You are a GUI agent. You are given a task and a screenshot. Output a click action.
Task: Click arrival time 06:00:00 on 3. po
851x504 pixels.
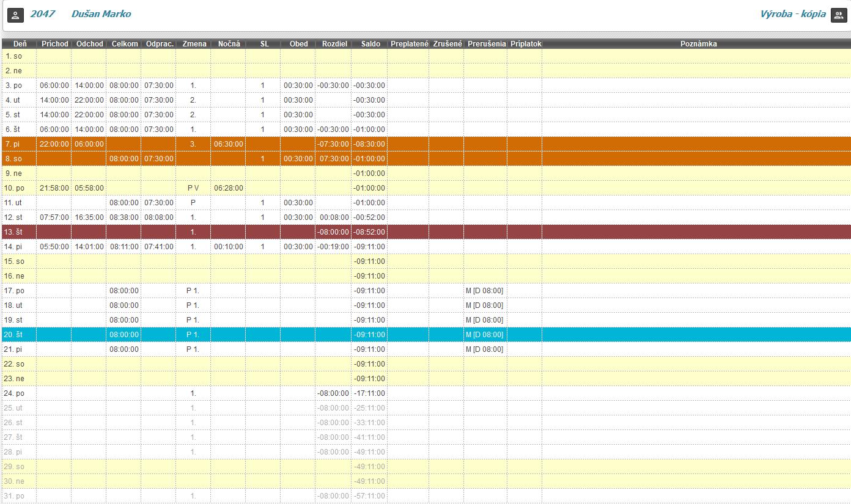coord(54,86)
